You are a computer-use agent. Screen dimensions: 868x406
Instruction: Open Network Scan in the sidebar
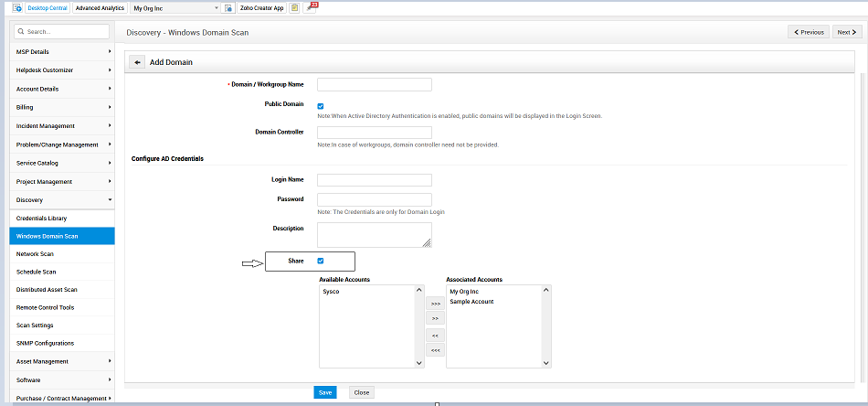(35, 253)
